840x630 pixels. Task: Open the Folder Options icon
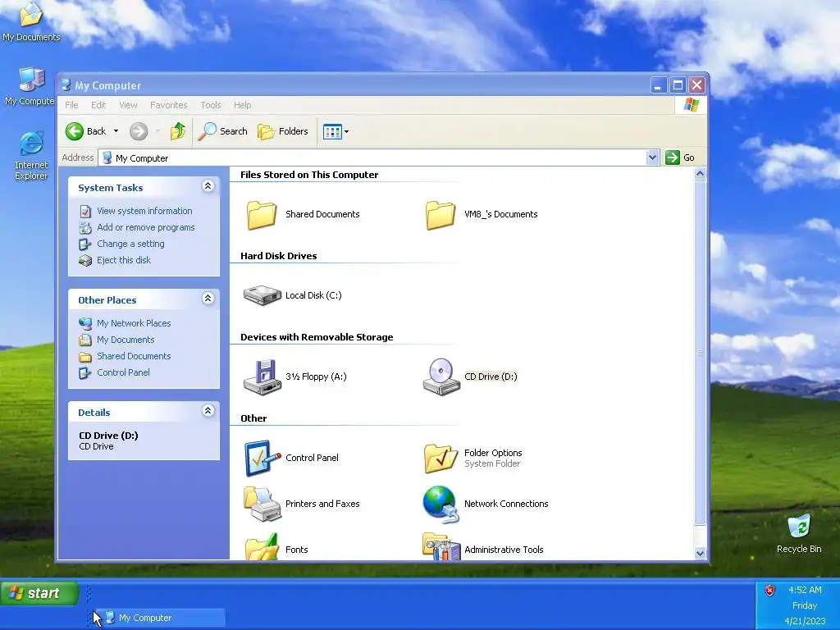[441, 458]
